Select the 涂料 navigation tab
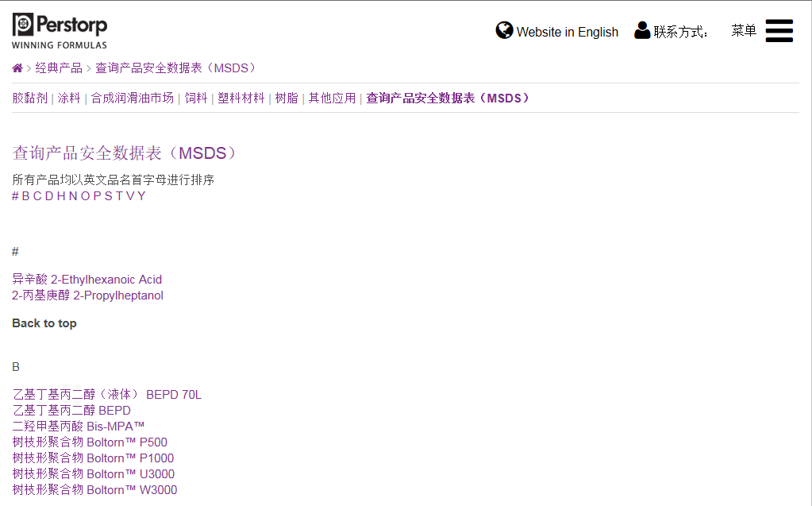 coord(69,98)
